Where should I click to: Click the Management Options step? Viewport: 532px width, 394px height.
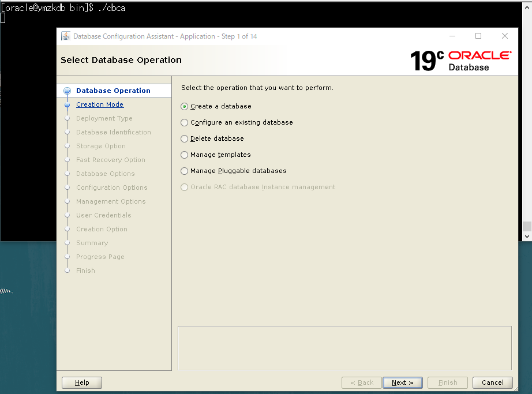pos(111,201)
